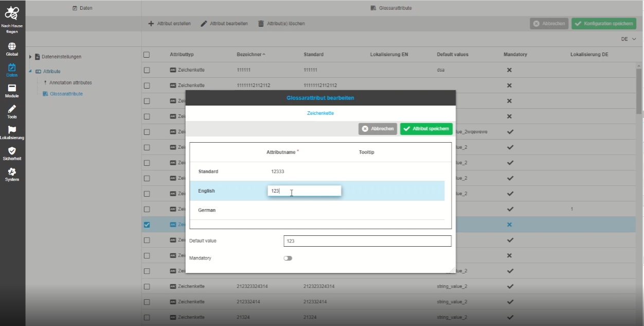Click the Daten icon in top panel header
The image size is (644, 326).
[75, 8]
